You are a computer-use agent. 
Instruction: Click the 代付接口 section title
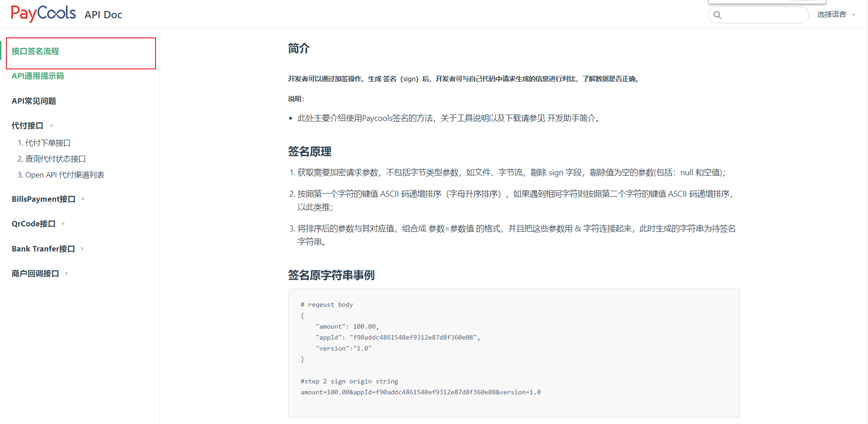[27, 126]
